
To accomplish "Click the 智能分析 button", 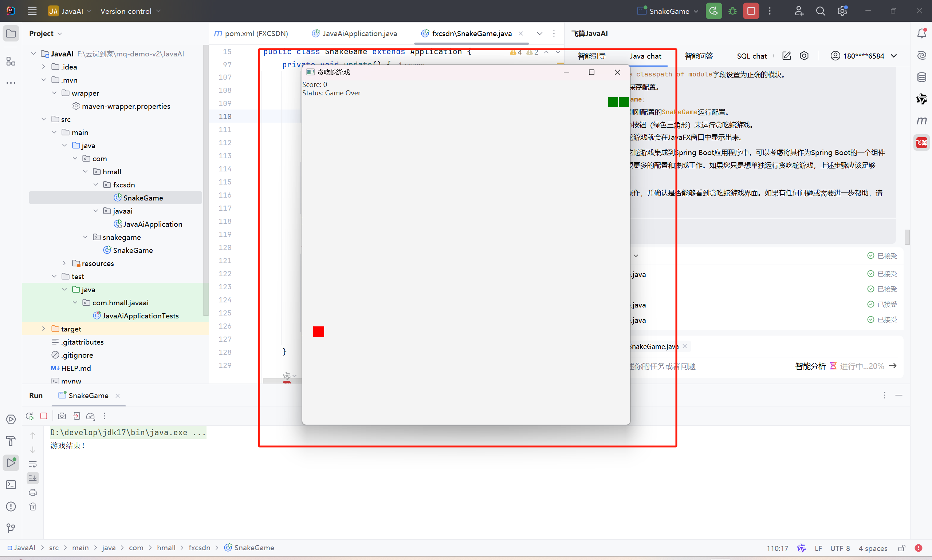I will click(810, 366).
